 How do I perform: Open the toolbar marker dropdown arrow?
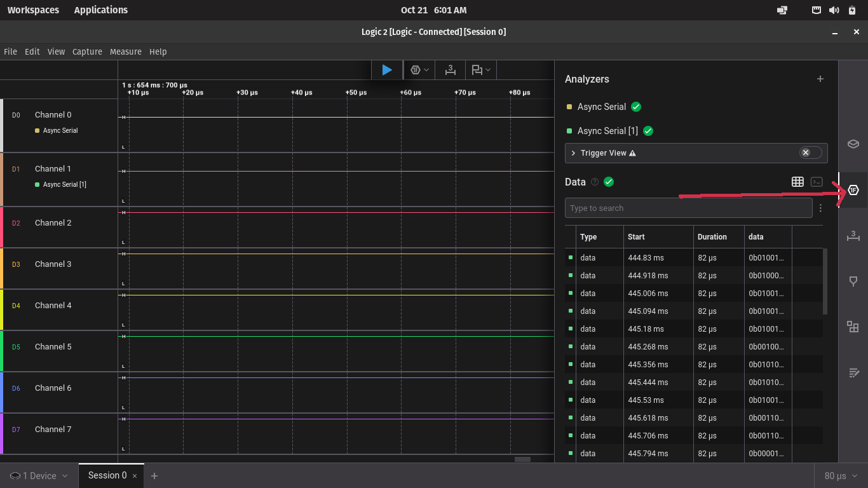[489, 70]
